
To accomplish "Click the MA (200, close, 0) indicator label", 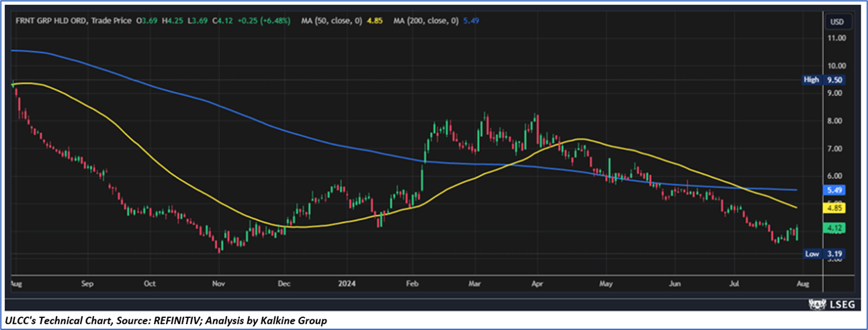I will point(425,22).
